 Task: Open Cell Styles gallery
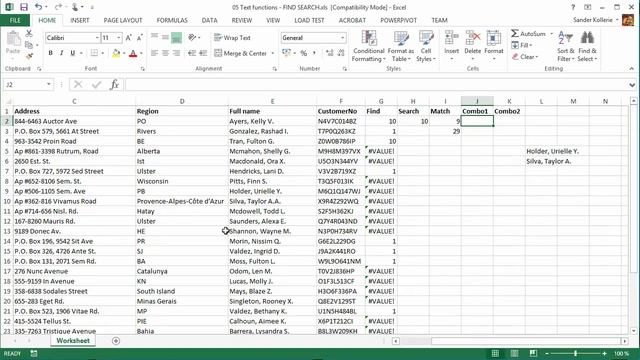point(426,47)
